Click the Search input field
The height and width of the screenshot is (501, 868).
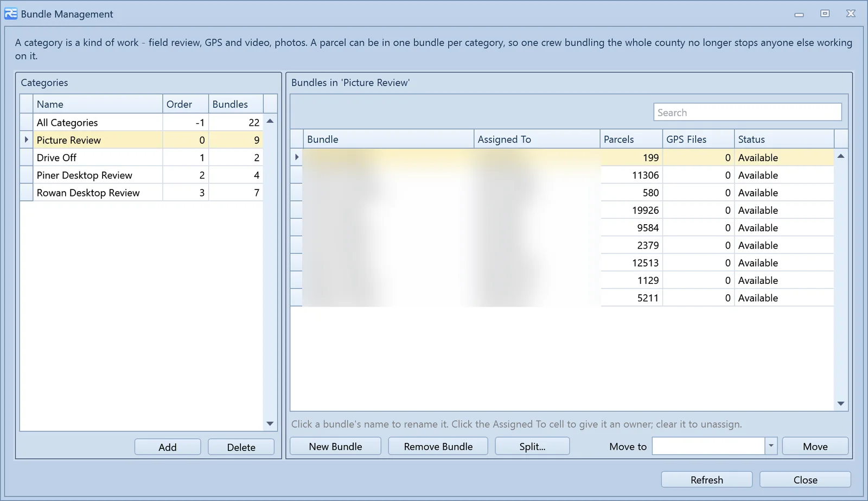(747, 112)
